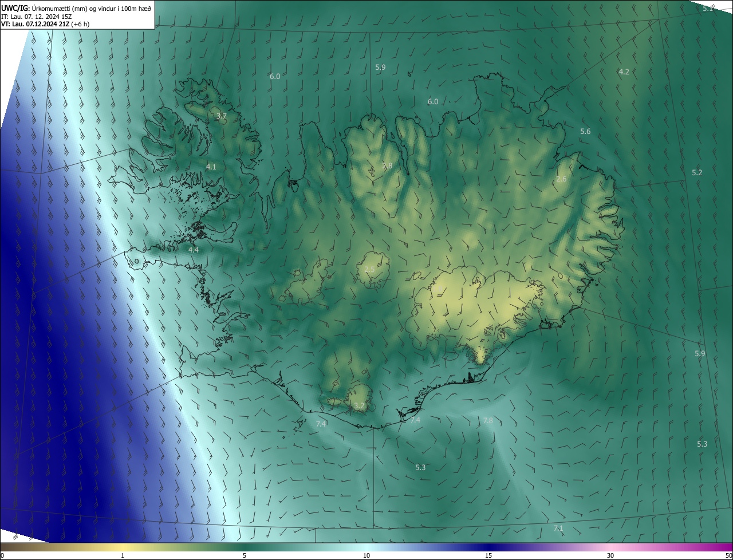Click the 0 tick label on the color scale

point(2,556)
